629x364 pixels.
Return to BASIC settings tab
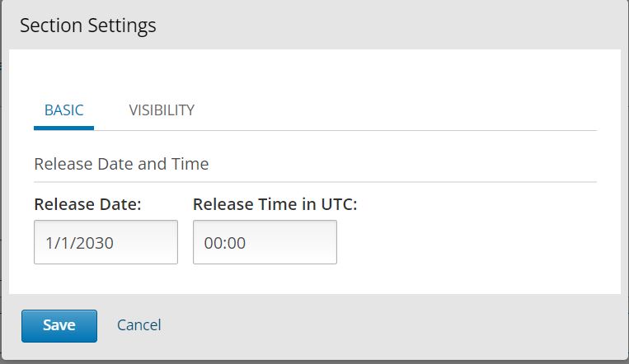[63, 110]
